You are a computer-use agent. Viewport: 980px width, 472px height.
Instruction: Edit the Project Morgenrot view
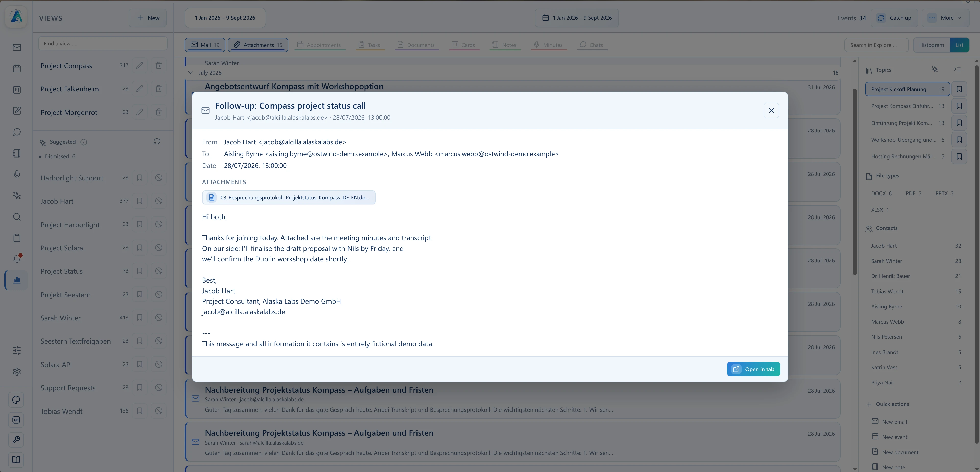click(140, 112)
